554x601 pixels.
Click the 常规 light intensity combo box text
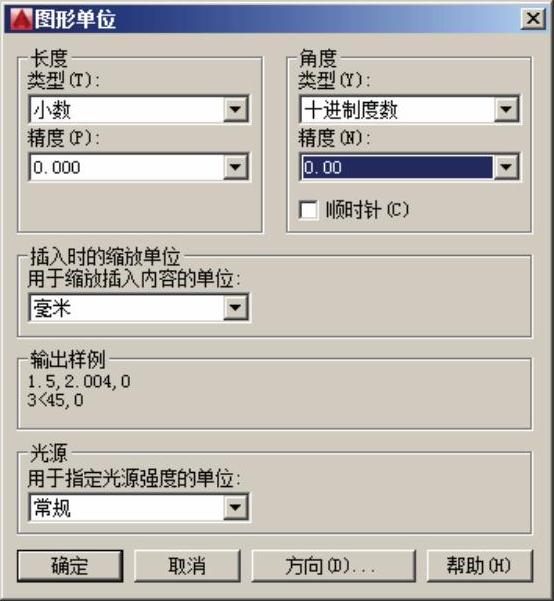[52, 508]
